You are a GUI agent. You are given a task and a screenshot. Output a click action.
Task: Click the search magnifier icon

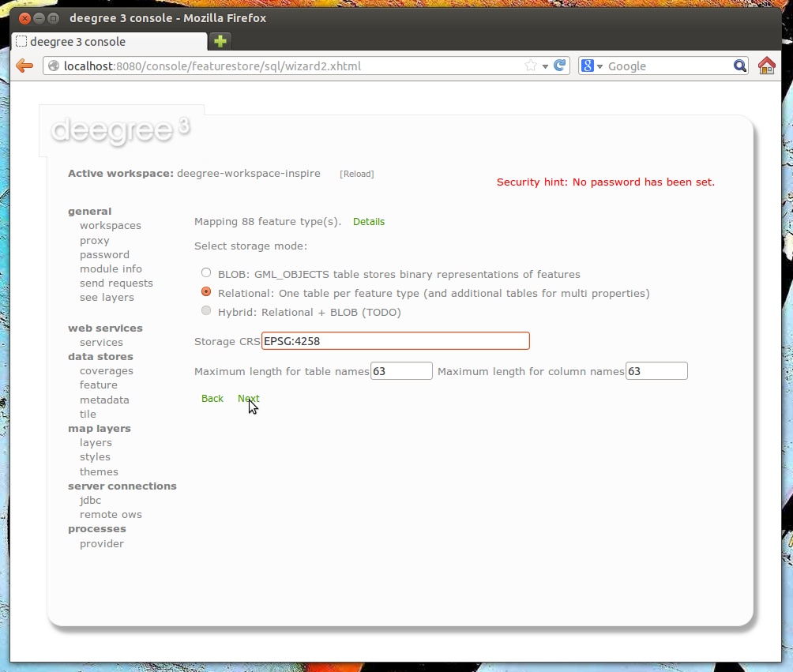(739, 66)
